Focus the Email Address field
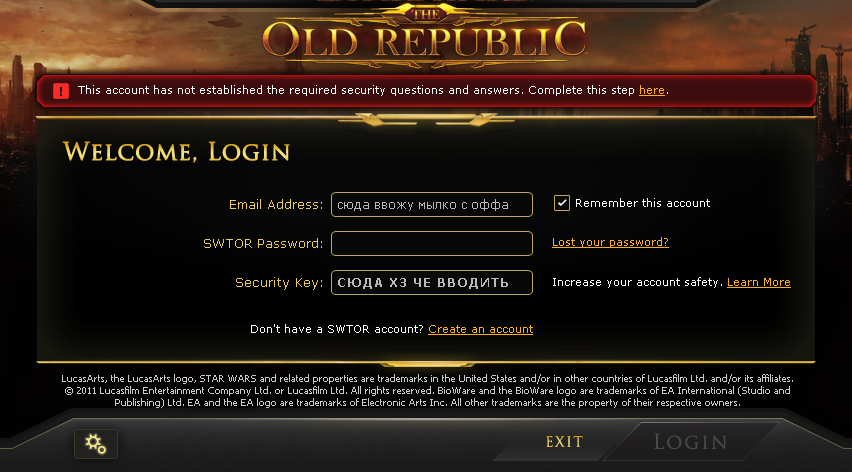The width and height of the screenshot is (852, 472). (432, 205)
